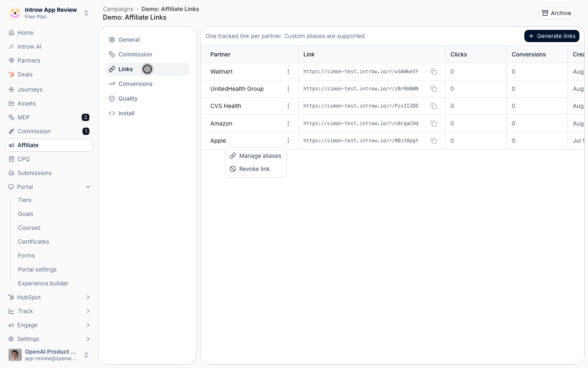Go to Submissions page

tap(49, 173)
